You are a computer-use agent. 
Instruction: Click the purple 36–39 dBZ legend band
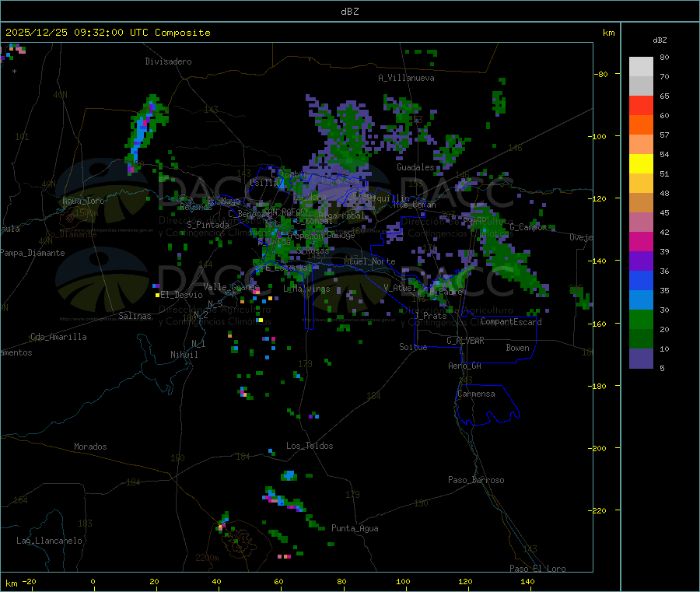[x=641, y=261]
